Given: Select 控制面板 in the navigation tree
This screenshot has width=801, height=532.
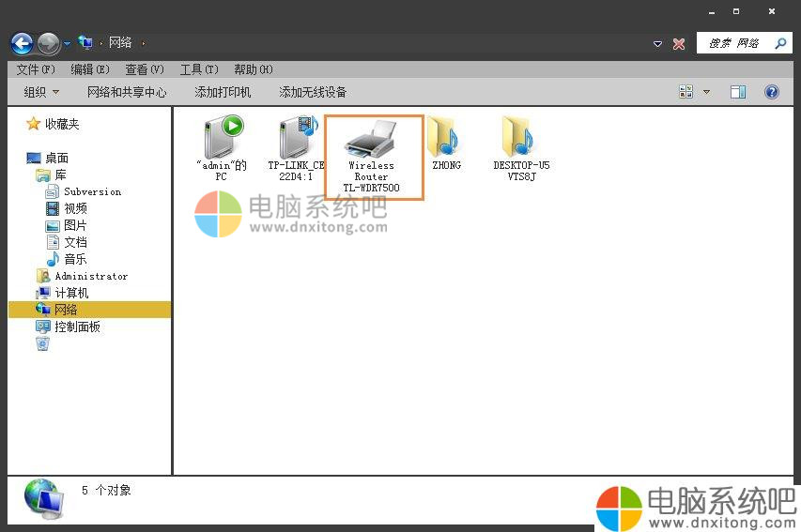Looking at the screenshot, I should coord(77,327).
